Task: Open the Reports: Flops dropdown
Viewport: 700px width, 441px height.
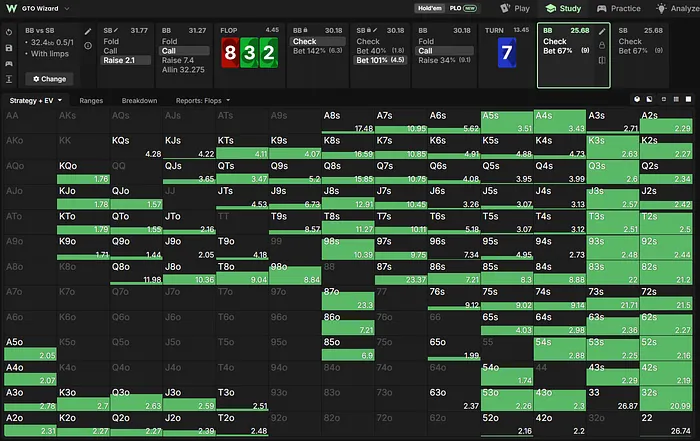Action: [203, 100]
